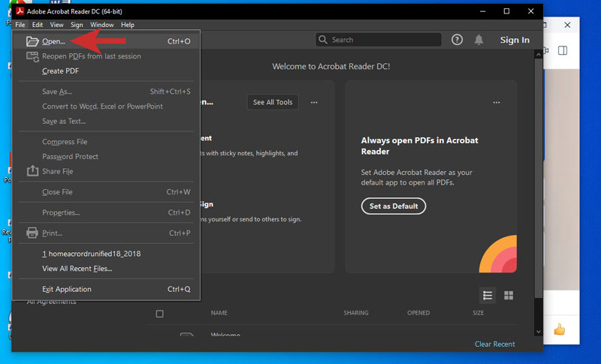Image resolution: width=601 pixels, height=364 pixels.
Task: Open the notifications bell icon
Action: pyautogui.click(x=479, y=40)
